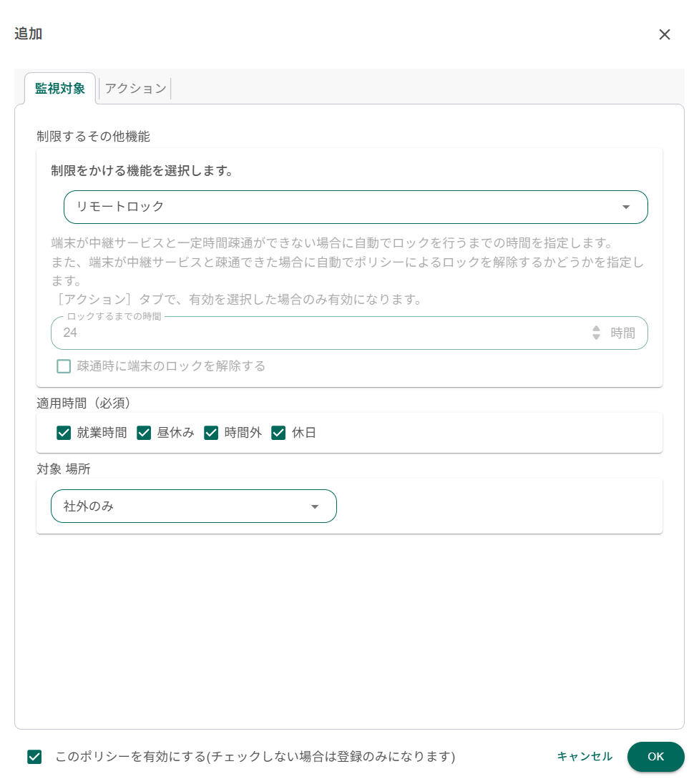This screenshot has width=699, height=784.
Task: Uncheck the 昼休み checkbox
Action: pos(144,433)
